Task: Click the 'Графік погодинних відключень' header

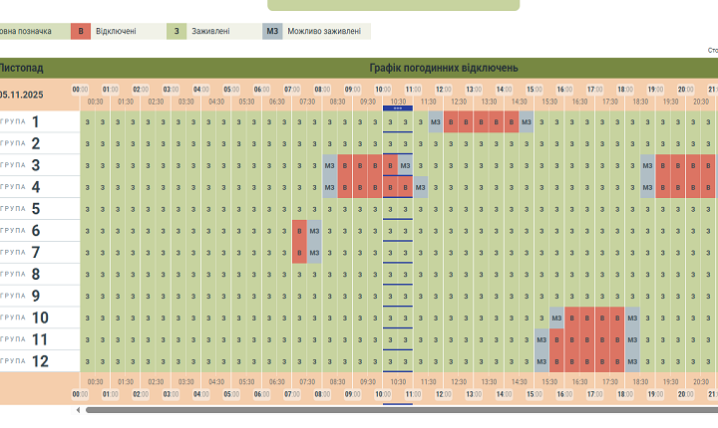Action: (x=443, y=68)
